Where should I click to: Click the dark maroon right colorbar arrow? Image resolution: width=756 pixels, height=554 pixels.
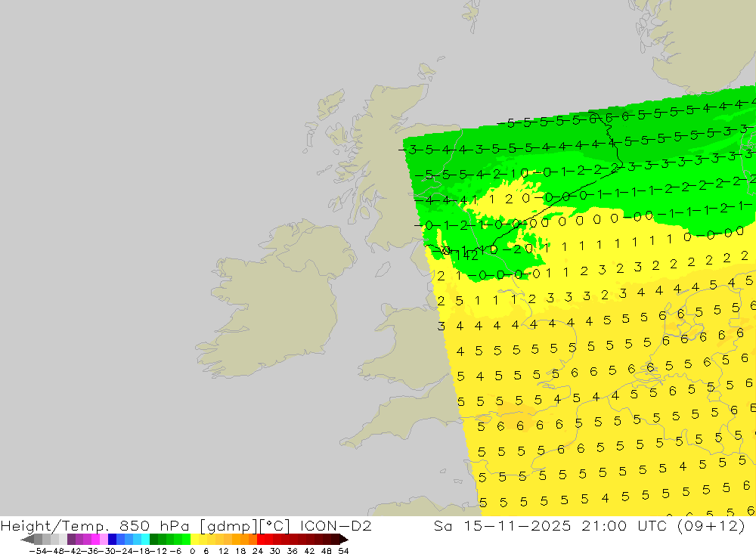click(x=344, y=540)
